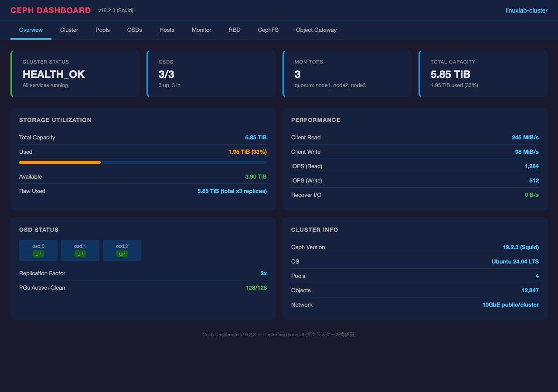Image resolution: width=558 pixels, height=392 pixels.
Task: Click the quorum: node1, node2, node3 text
Action: (x=330, y=85)
